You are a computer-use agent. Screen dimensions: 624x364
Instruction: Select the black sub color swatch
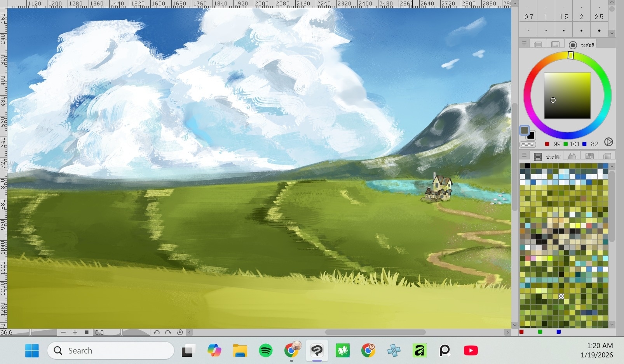[531, 136]
